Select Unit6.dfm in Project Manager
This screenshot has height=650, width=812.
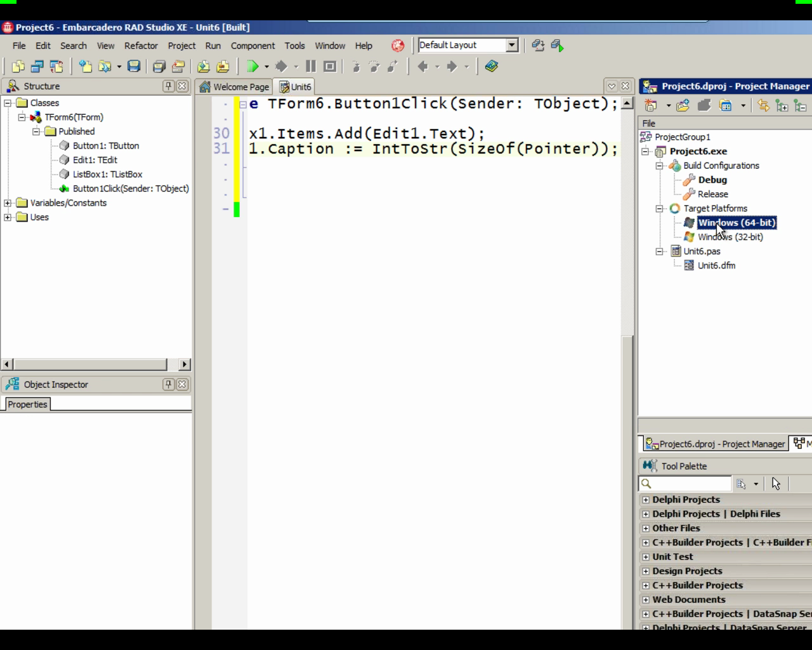[716, 265]
